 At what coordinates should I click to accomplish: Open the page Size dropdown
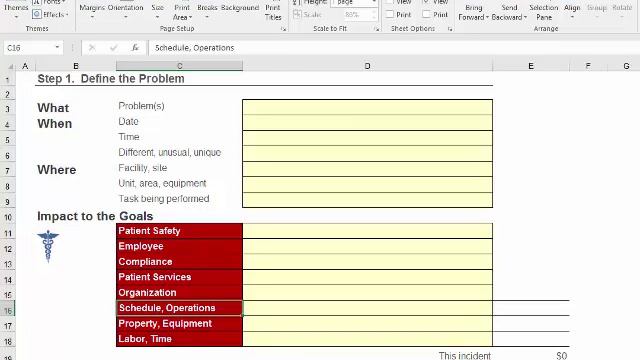point(158,11)
